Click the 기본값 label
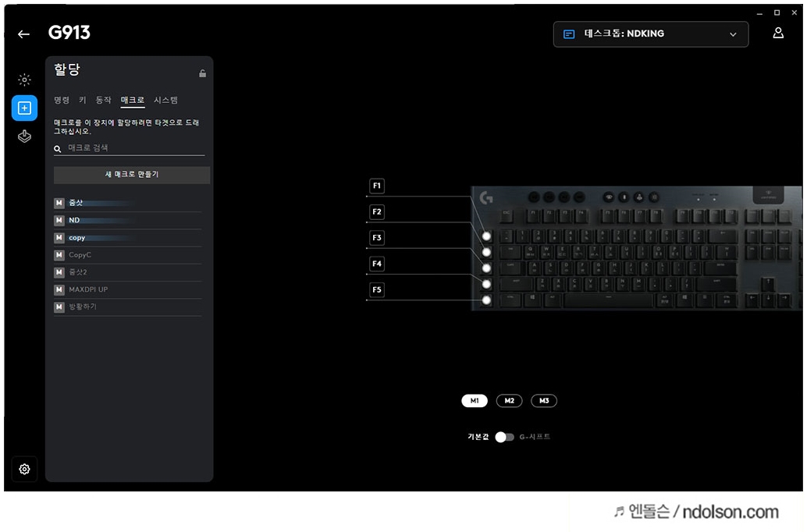Viewport: 807px width, 532px height. (x=478, y=437)
